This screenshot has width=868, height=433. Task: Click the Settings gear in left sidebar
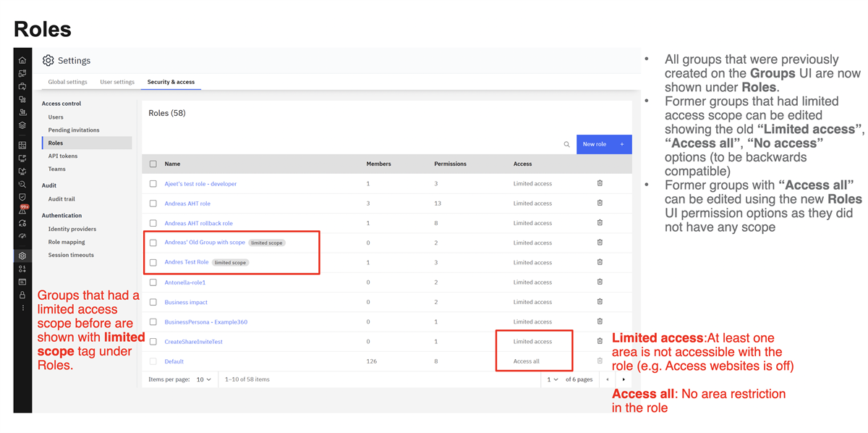[x=22, y=256]
